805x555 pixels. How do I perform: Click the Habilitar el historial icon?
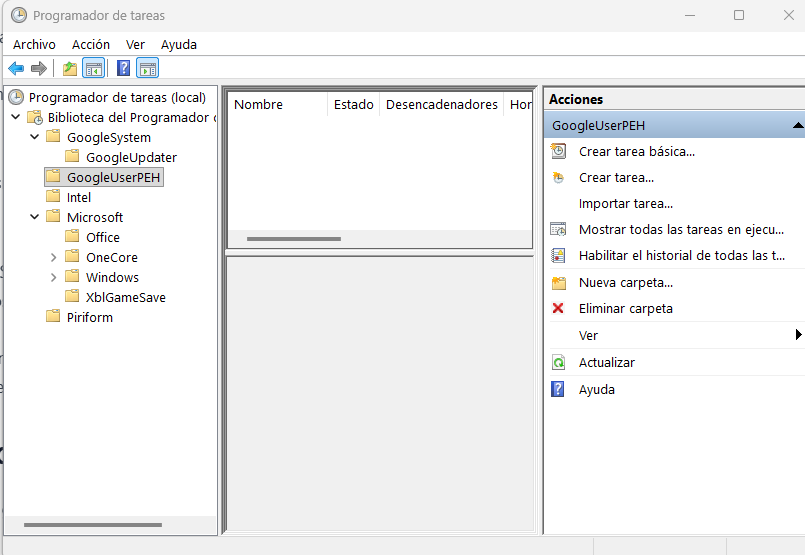558,255
